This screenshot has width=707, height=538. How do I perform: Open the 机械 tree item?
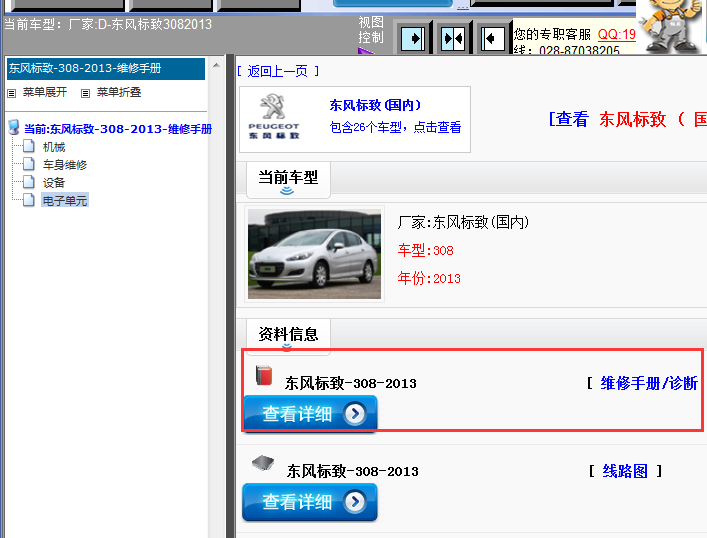coord(54,147)
